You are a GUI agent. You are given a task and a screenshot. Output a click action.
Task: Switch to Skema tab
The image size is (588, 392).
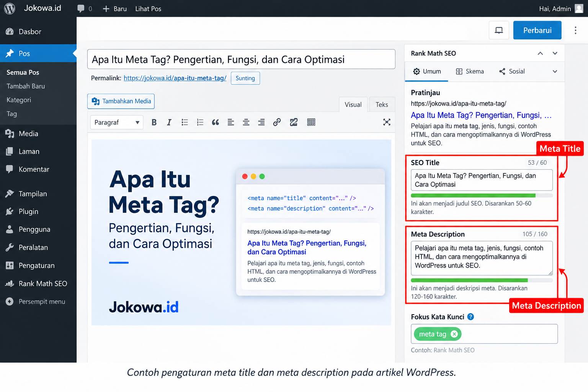click(470, 72)
